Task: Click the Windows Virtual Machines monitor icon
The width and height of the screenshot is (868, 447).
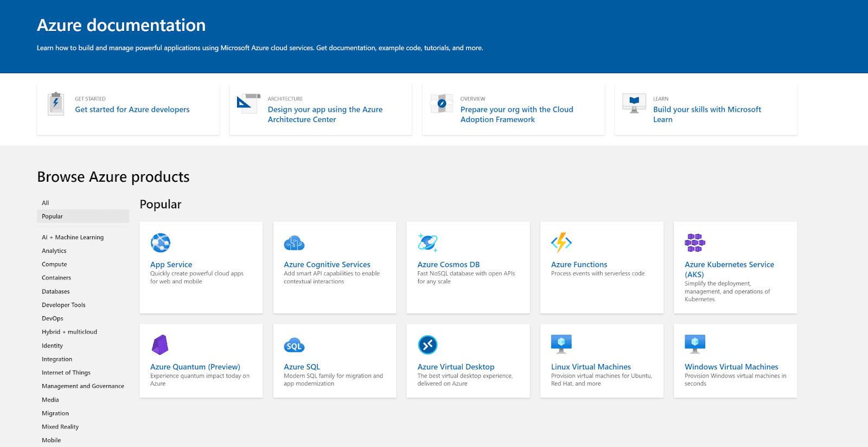Action: 695,344
